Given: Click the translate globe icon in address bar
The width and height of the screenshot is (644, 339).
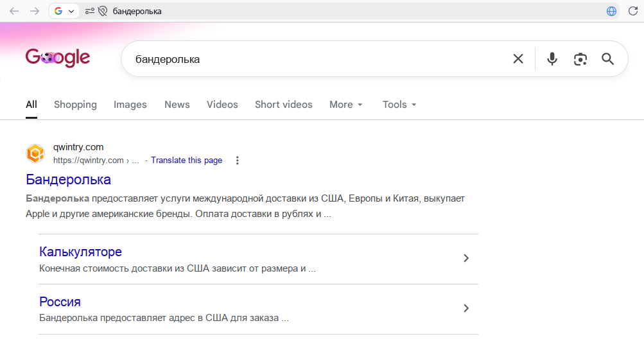Looking at the screenshot, I should (x=611, y=11).
